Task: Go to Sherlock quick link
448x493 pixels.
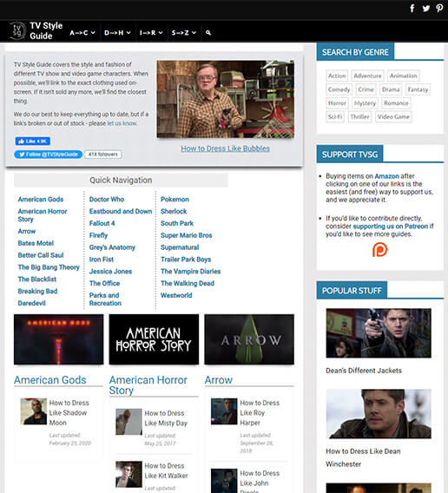Action: (174, 211)
